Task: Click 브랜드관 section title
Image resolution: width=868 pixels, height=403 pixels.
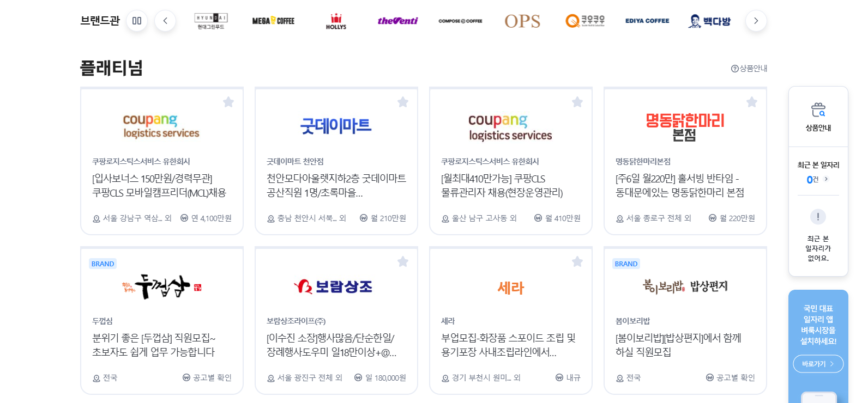Action: [x=100, y=21]
